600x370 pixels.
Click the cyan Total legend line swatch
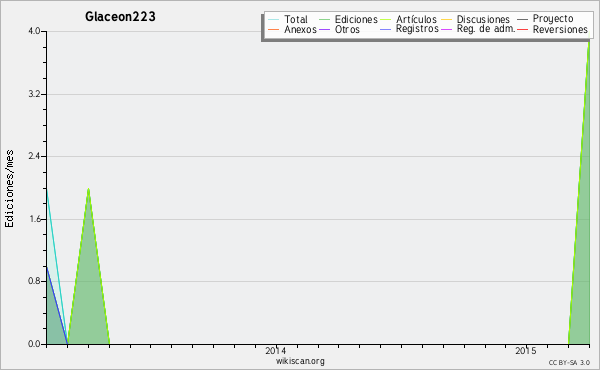[x=274, y=20]
